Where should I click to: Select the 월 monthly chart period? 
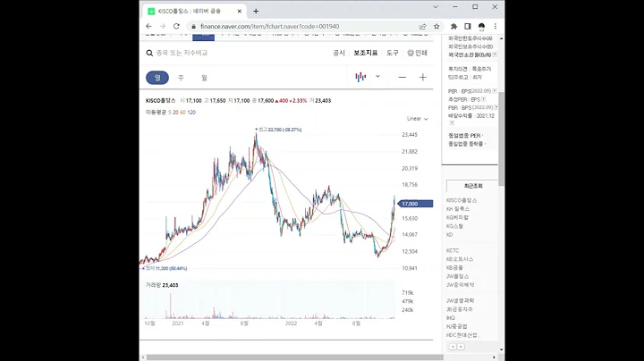click(204, 78)
